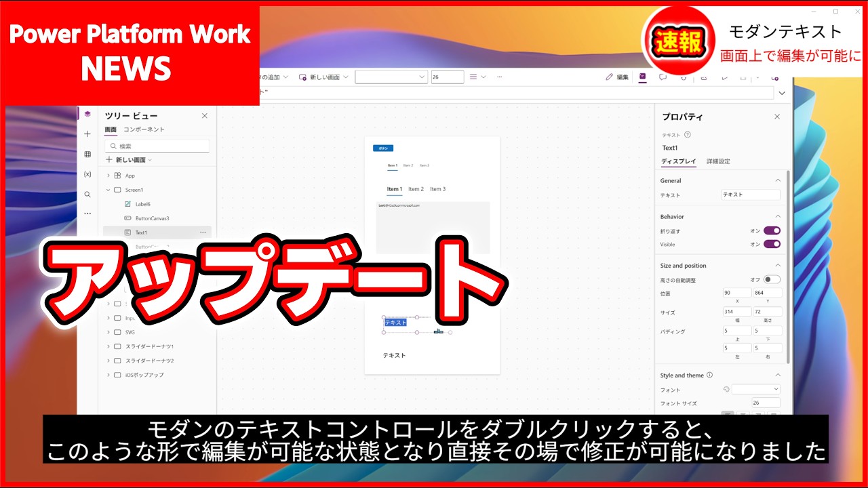Click the help icon next to テキスト label
The width and height of the screenshot is (868, 488).
coord(688,135)
